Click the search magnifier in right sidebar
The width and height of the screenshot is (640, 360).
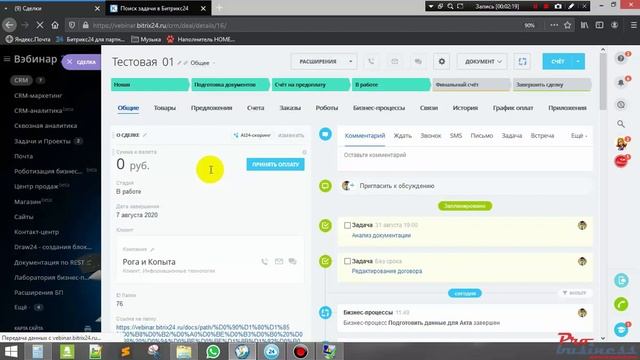[621, 124]
